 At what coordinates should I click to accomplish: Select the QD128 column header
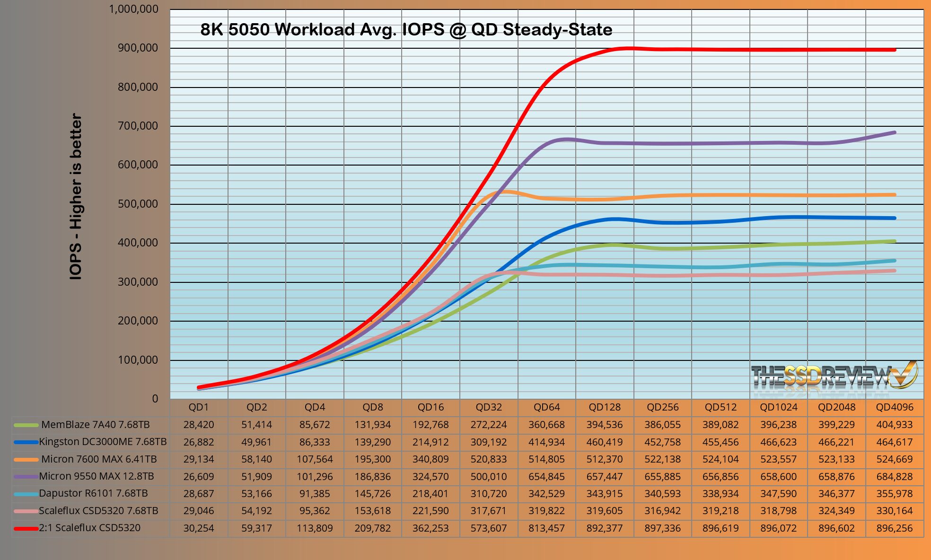pos(604,407)
